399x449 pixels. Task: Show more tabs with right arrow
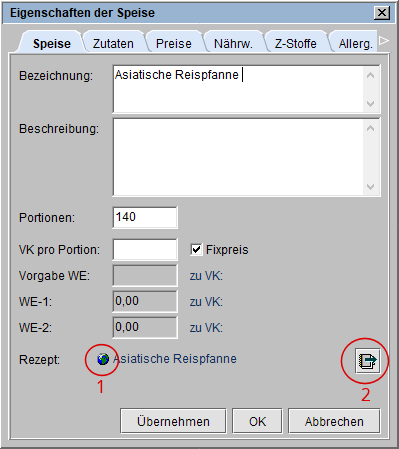(x=384, y=41)
